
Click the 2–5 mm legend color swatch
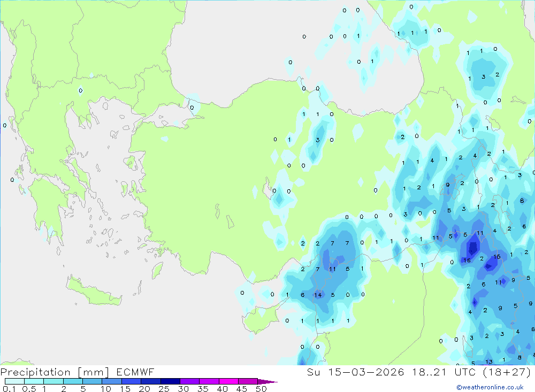coord(73,381)
